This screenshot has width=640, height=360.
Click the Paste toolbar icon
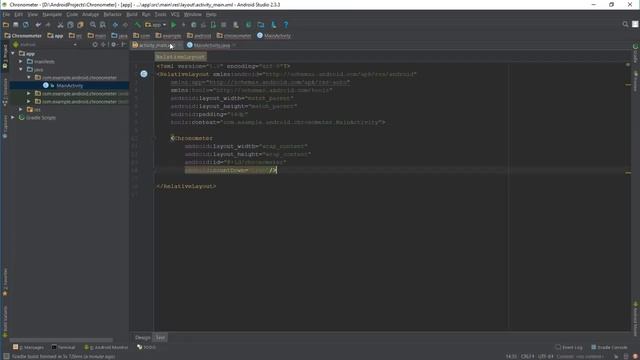click(x=80, y=25)
